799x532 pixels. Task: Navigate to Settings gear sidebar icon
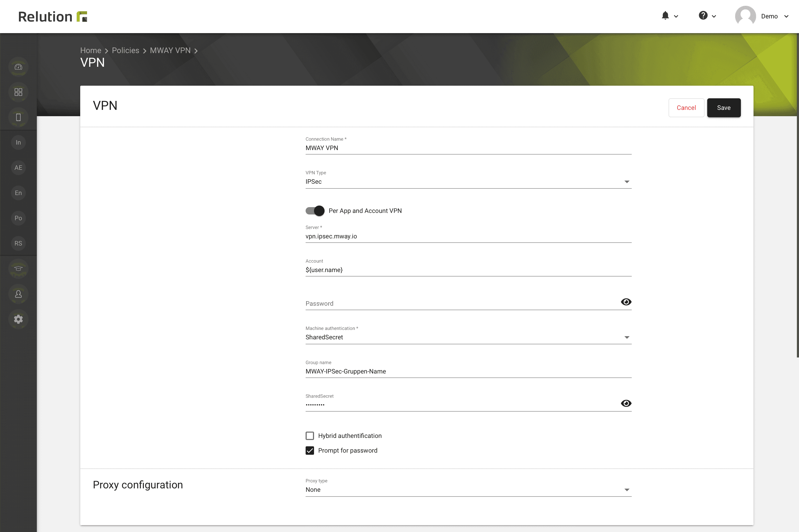(18, 319)
